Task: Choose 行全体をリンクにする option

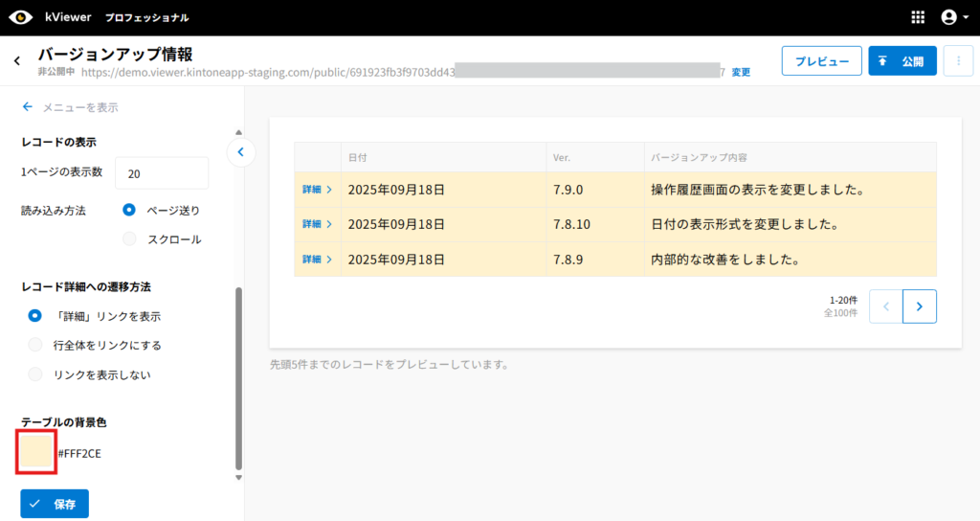Action: point(35,345)
